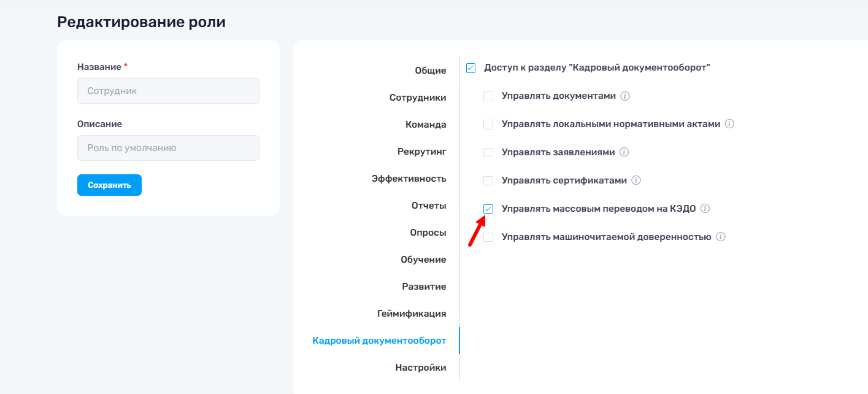The image size is (868, 394).
Task: Check Управлять сертификатами option
Action: coord(488,180)
